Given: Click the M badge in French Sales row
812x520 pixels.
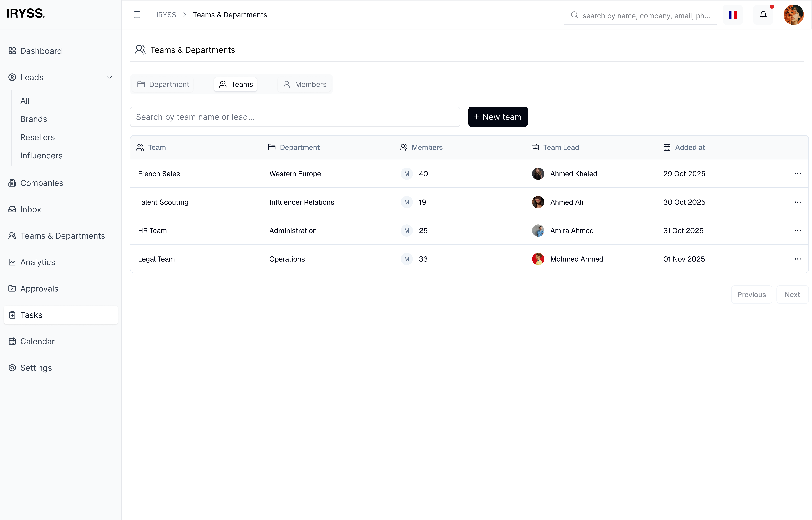Looking at the screenshot, I should pos(407,174).
